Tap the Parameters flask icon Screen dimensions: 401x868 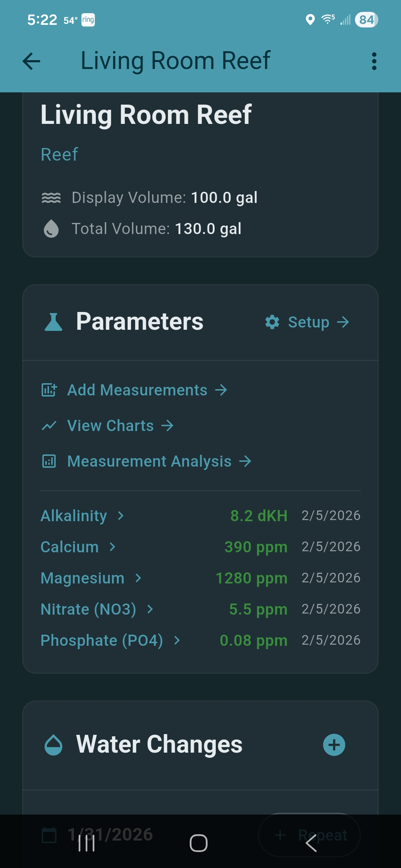point(53,322)
